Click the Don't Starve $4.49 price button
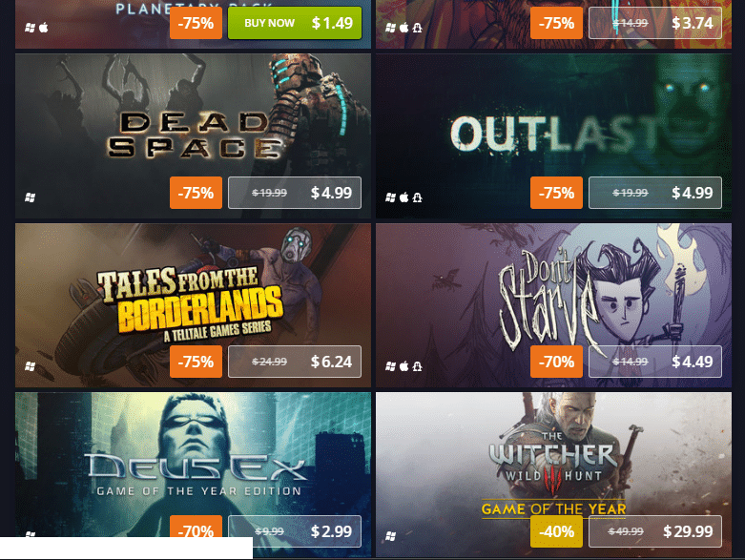Screen dimensions: 745x560 click(x=655, y=362)
